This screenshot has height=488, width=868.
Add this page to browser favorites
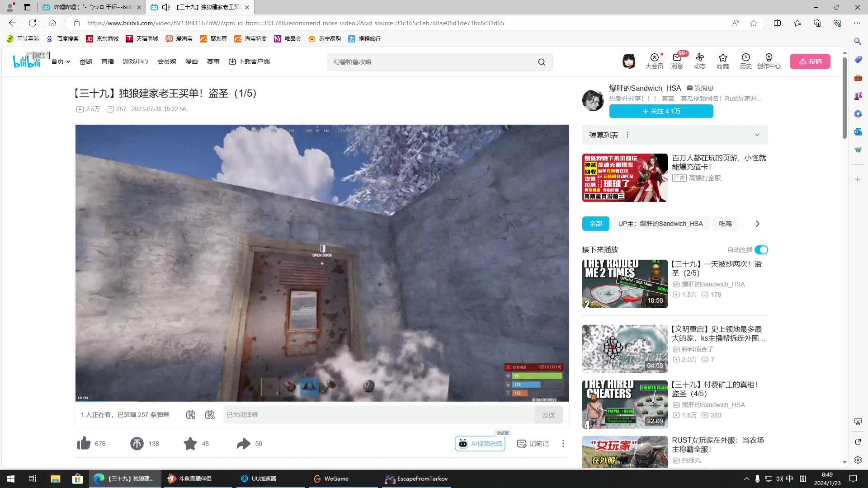(x=754, y=23)
